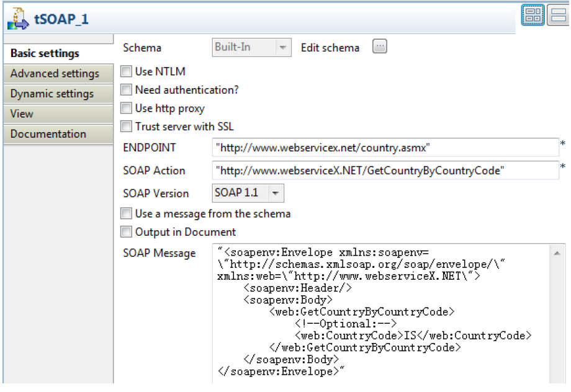Switch to table layout view icon
Screen dimensions: 571x392
(533, 16)
